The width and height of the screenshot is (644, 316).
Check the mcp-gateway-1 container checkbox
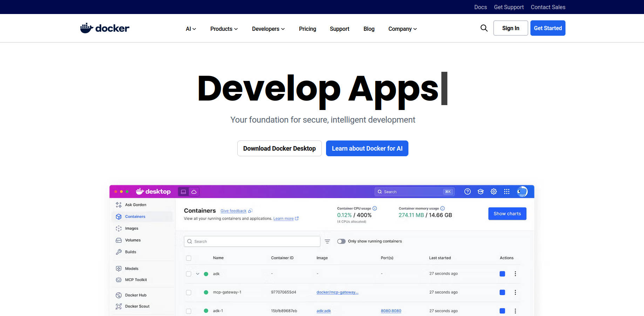189,293
